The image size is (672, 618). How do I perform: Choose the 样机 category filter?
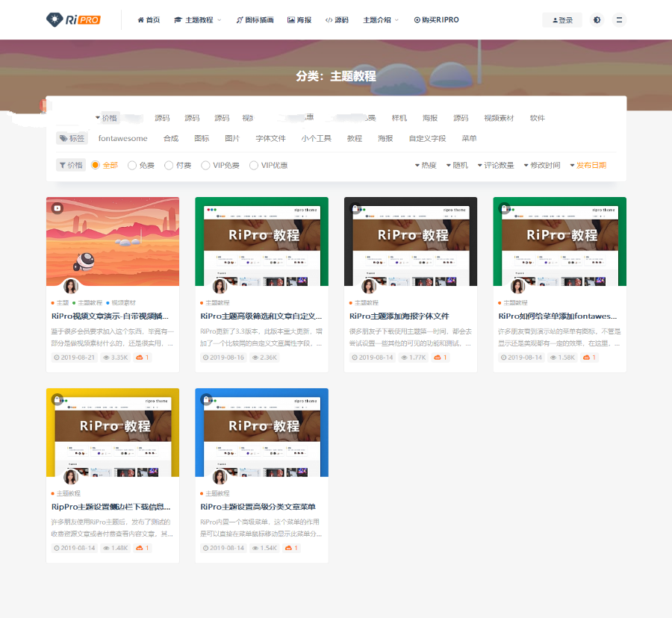[399, 118]
